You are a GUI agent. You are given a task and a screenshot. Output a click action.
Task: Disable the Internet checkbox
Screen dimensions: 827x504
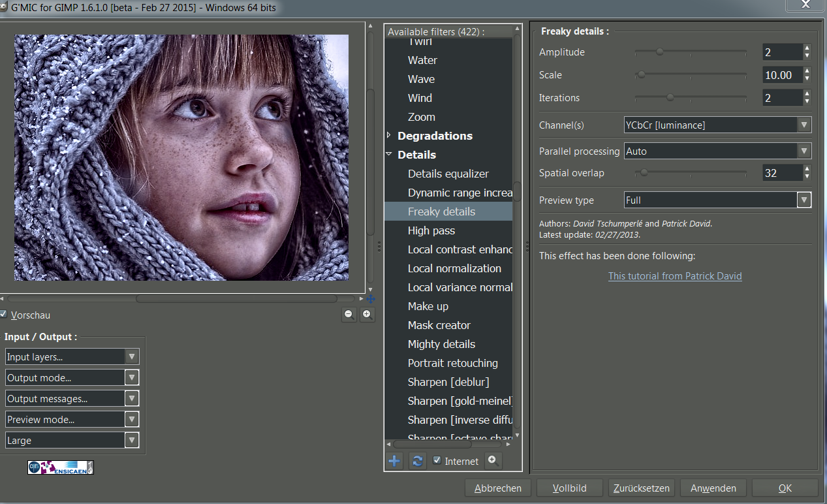[437, 461]
